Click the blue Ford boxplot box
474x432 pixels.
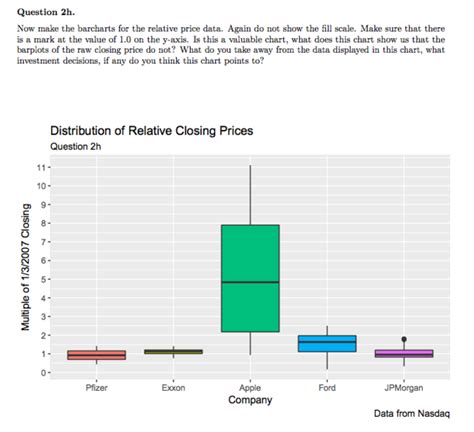pyautogui.click(x=327, y=344)
